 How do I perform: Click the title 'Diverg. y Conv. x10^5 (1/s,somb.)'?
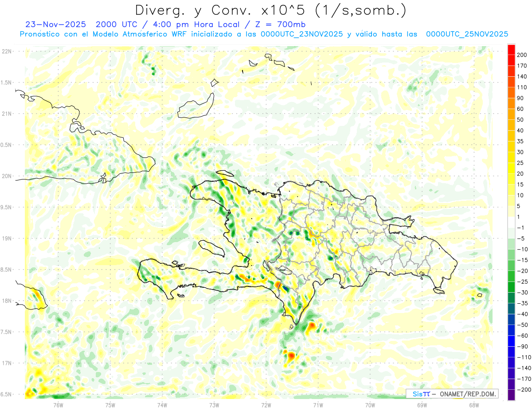pos(270,10)
